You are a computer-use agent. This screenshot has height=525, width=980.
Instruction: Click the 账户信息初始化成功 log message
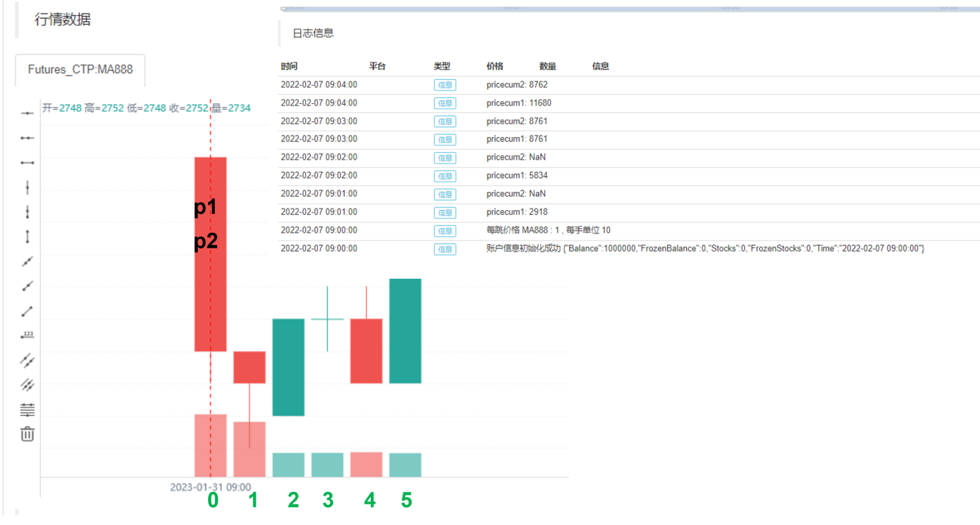(x=706, y=249)
